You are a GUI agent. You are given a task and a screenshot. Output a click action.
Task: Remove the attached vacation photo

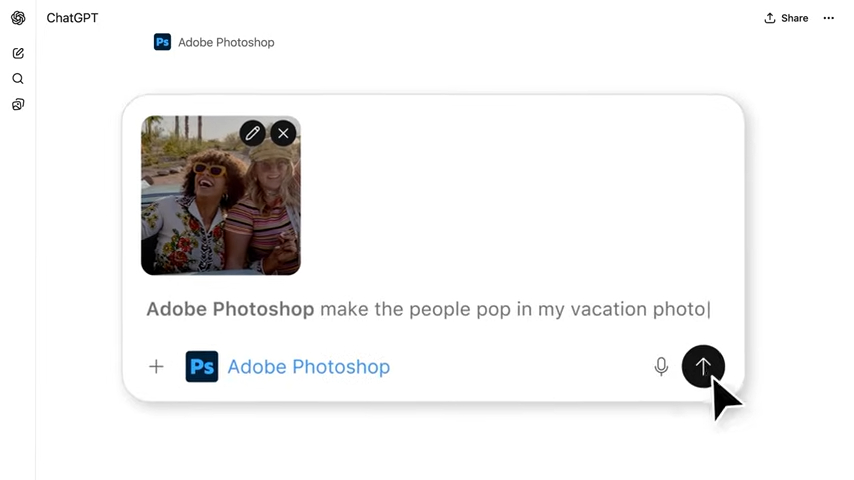click(x=283, y=133)
